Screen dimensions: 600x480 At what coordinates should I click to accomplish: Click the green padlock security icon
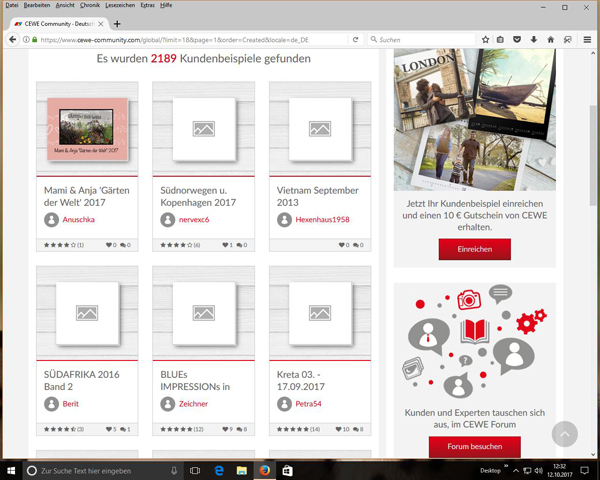pyautogui.click(x=34, y=39)
